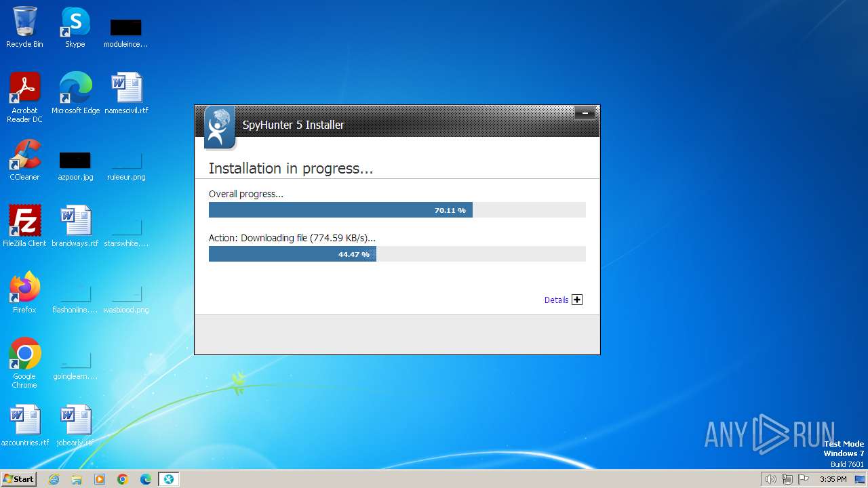868x488 pixels.
Task: Select the Skype desktop shortcut
Action: (75, 28)
